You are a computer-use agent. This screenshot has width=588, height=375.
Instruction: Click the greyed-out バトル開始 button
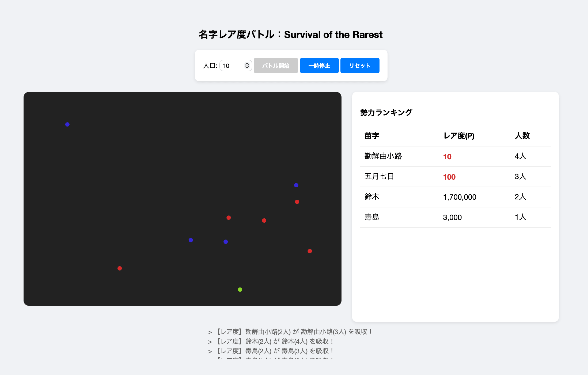276,65
